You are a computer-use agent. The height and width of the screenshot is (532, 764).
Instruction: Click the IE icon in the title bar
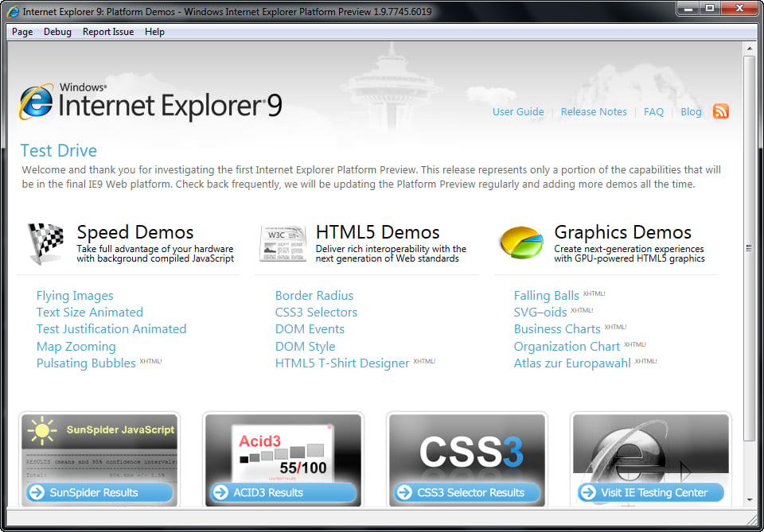tap(14, 11)
